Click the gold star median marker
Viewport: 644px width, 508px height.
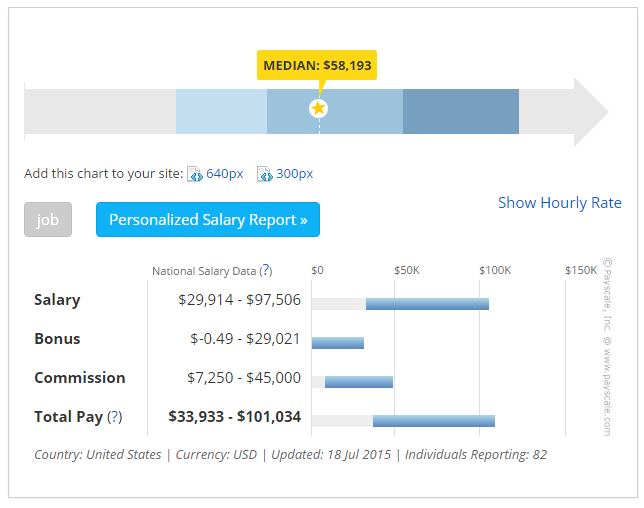(318, 108)
